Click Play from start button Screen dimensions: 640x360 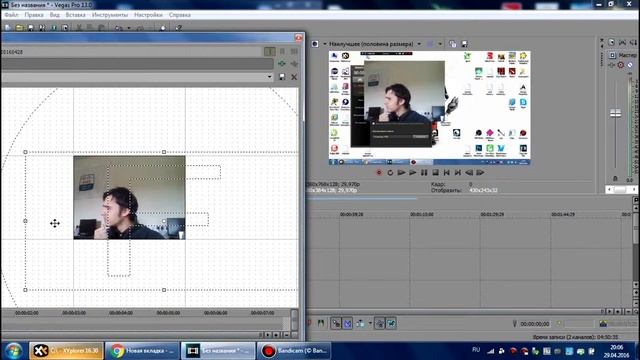[x=402, y=173]
